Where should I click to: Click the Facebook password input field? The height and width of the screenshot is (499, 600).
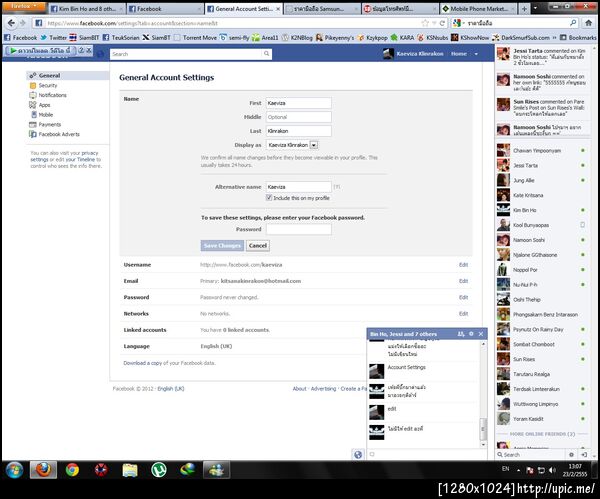298,229
